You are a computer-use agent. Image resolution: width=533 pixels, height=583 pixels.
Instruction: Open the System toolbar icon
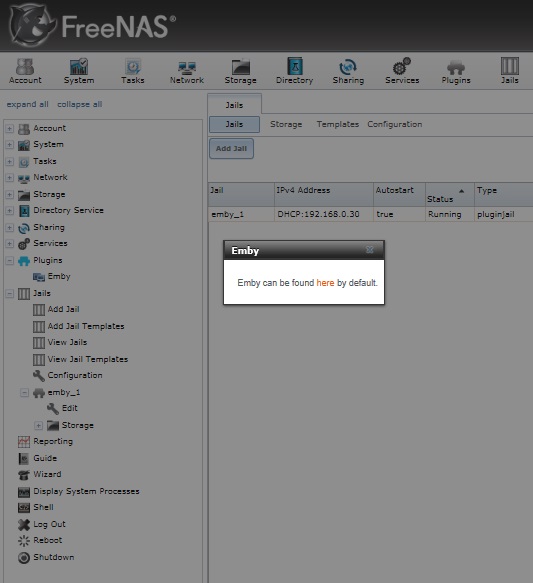click(x=79, y=71)
